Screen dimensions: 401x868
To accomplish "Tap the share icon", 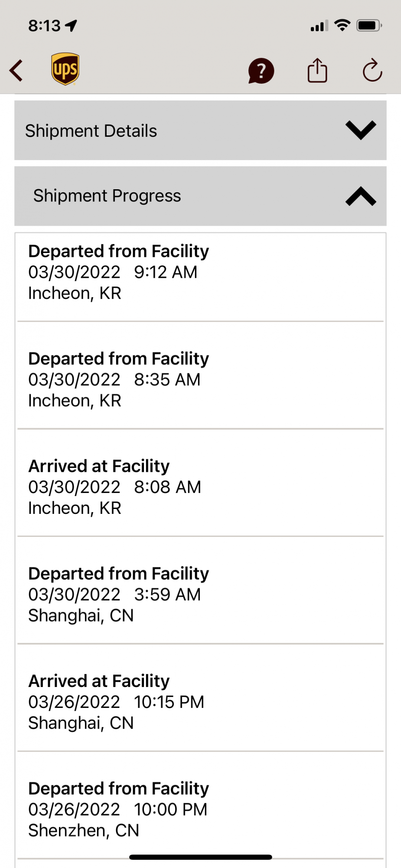I will (x=317, y=71).
